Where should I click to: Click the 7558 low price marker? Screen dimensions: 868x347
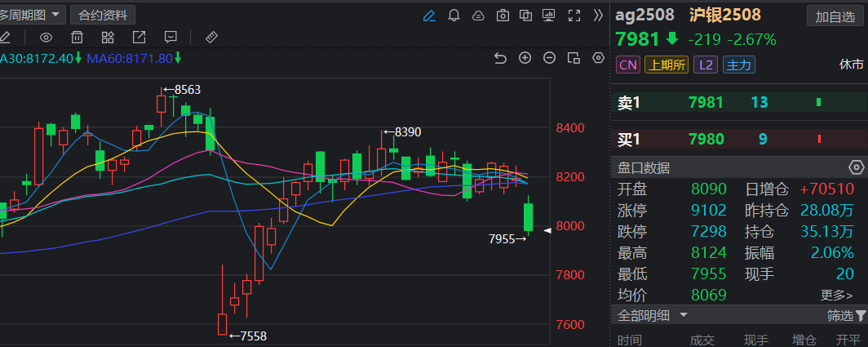(248, 336)
